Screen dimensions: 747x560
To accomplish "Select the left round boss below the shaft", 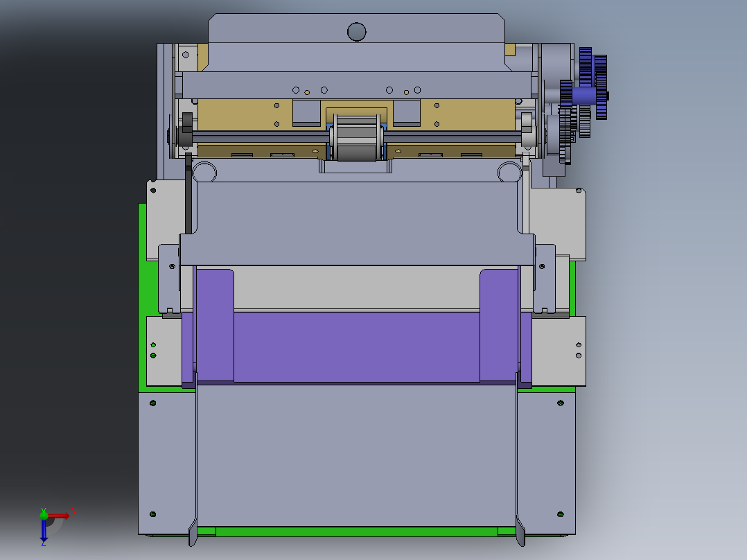I will [x=204, y=172].
